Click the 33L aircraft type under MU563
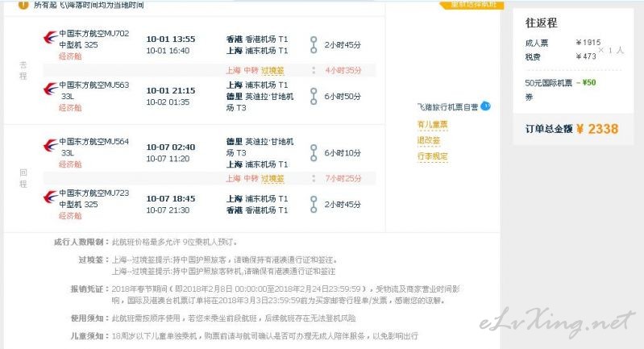 click(x=68, y=97)
